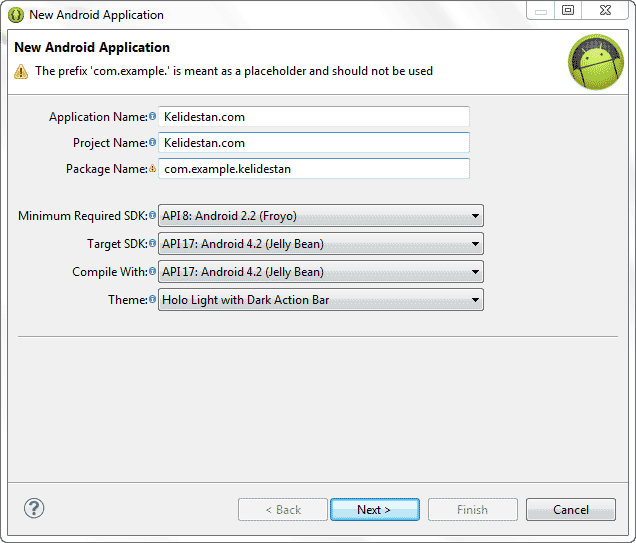This screenshot has width=636, height=543.
Task: Focus the Package Name text field
Action: click(314, 169)
